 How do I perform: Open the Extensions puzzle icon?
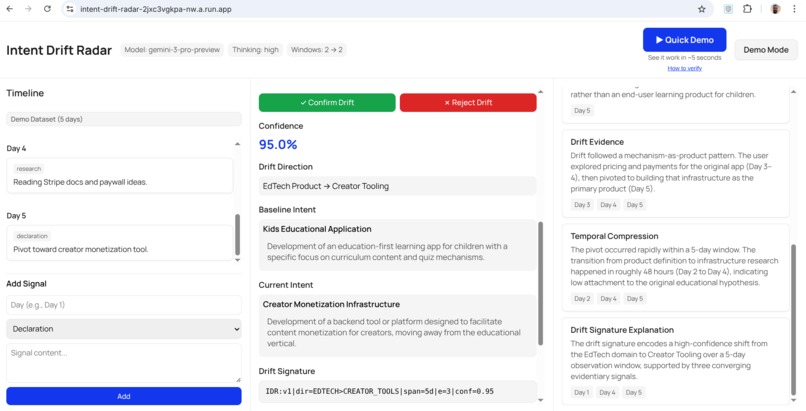(x=747, y=9)
